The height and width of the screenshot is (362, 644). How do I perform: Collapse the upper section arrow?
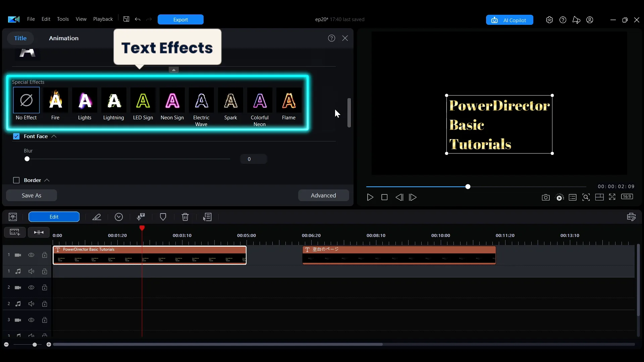(x=173, y=70)
